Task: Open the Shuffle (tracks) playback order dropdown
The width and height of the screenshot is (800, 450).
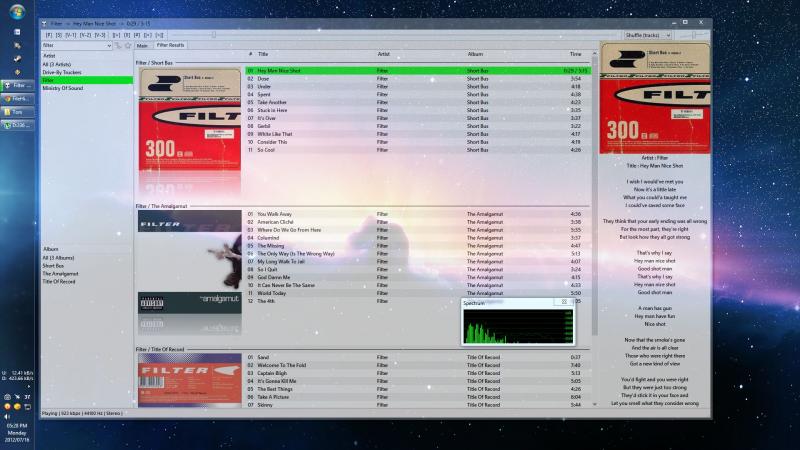Action: pyautogui.click(x=648, y=35)
